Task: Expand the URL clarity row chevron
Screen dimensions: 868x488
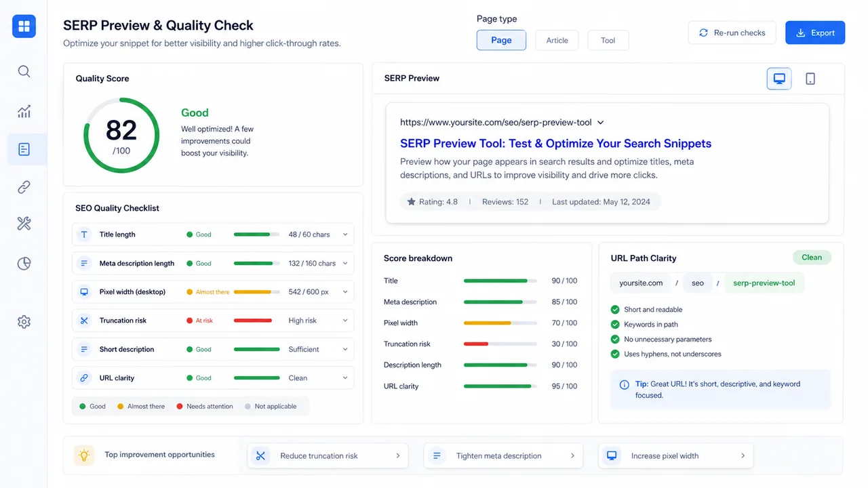Action: (x=345, y=378)
